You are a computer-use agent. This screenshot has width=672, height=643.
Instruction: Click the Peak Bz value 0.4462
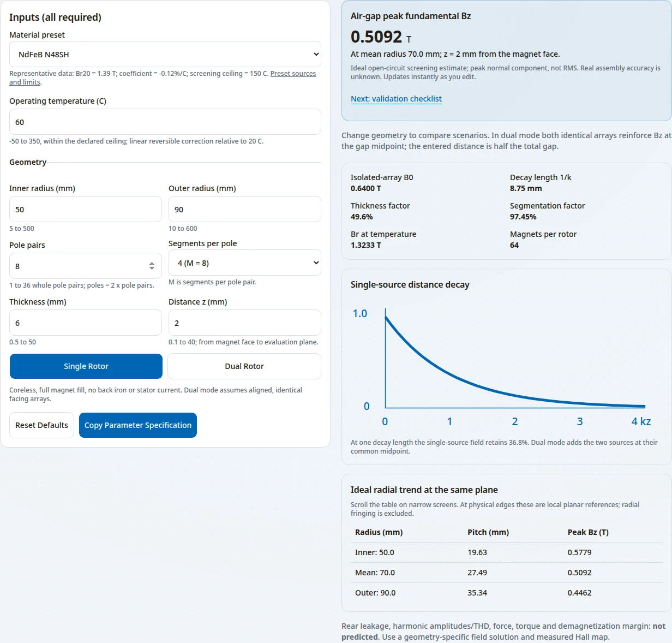pos(579,593)
